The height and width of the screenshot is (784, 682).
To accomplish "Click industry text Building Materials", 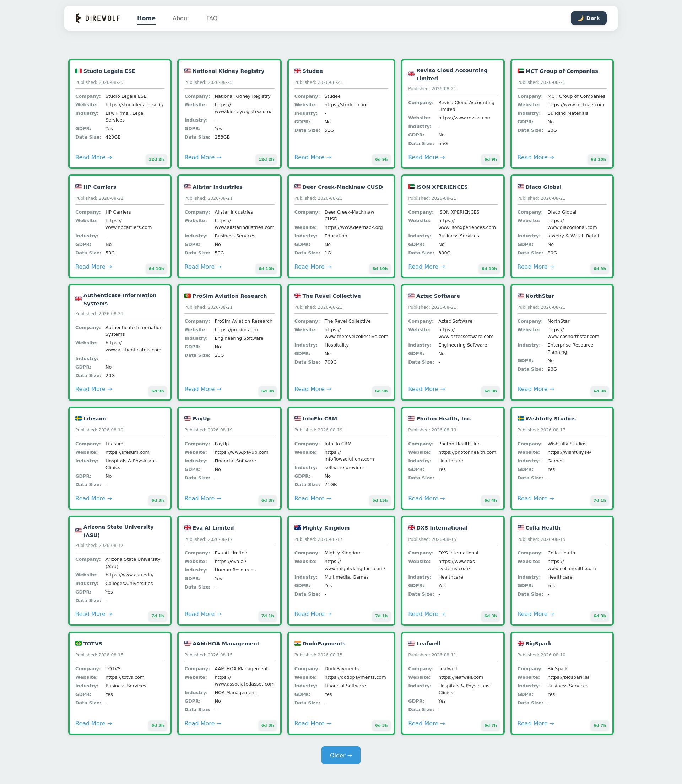I will [x=568, y=113].
